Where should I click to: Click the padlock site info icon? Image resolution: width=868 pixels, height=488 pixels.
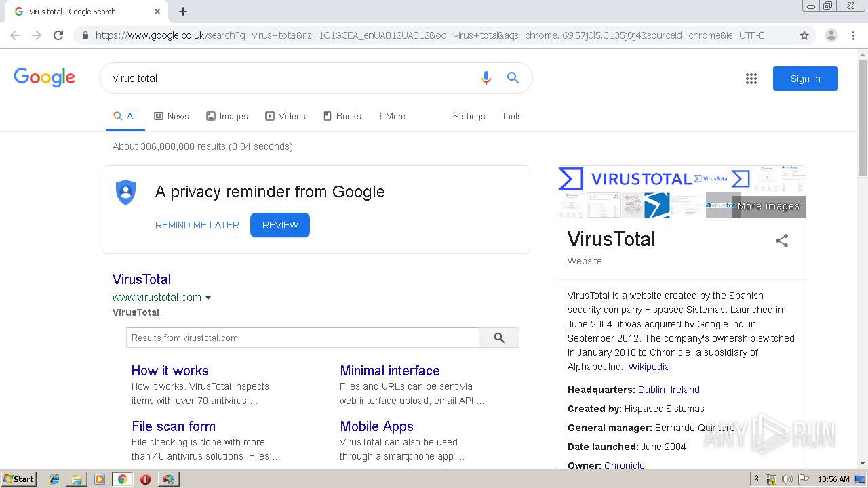[x=85, y=35]
